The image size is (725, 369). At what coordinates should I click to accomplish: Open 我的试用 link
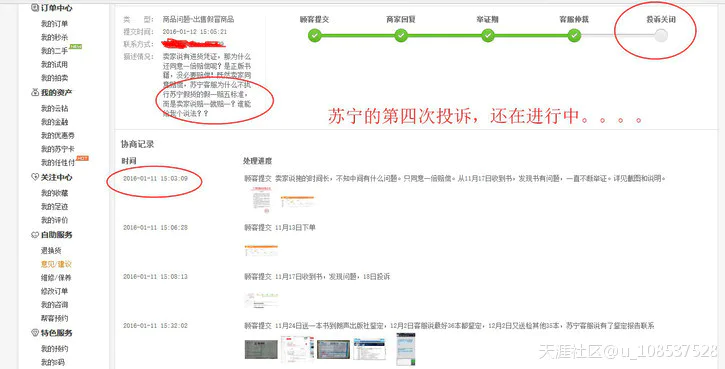(x=55, y=64)
